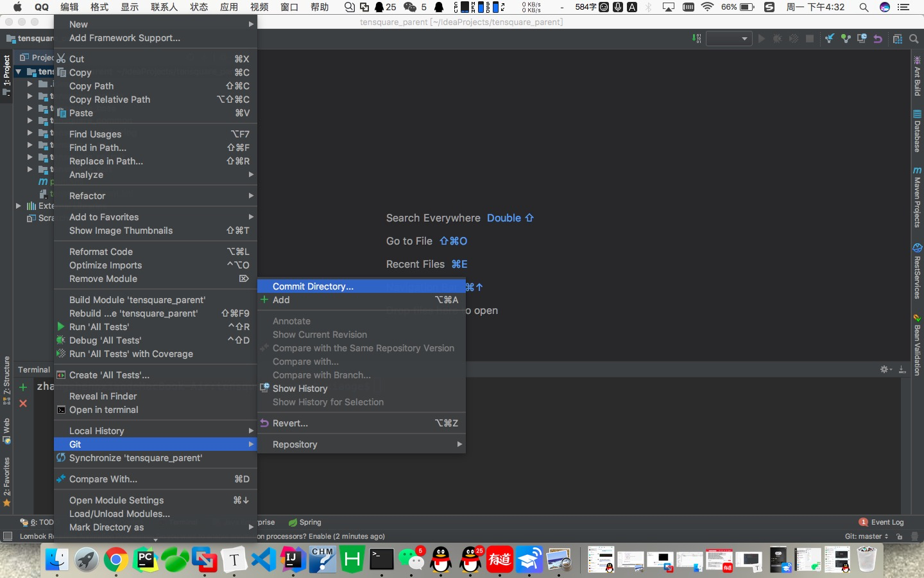
Task: Click Revert in the Git submenu
Action: point(361,423)
